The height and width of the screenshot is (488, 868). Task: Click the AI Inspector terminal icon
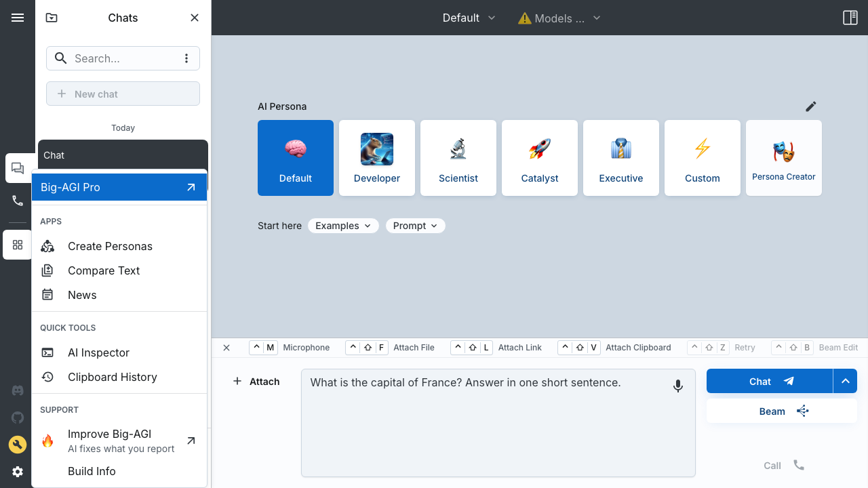[x=47, y=352]
